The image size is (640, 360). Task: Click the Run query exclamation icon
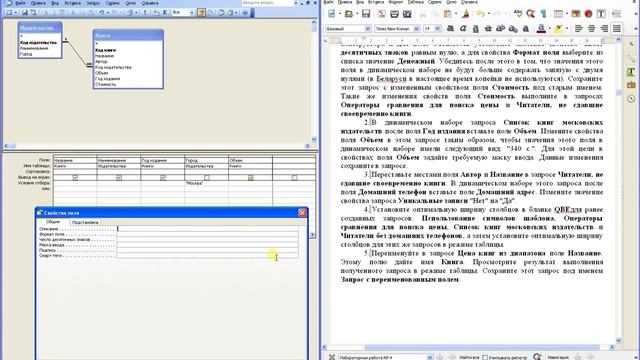145,13
